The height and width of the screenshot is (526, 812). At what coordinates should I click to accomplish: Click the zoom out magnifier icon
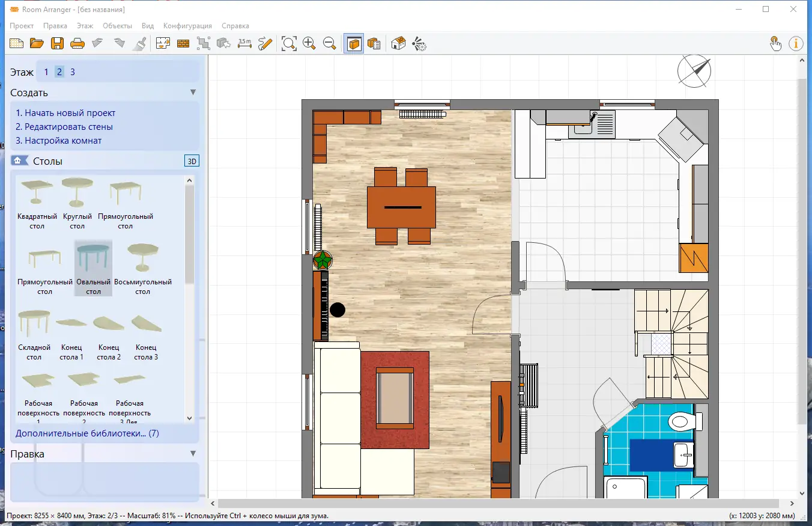(x=330, y=43)
